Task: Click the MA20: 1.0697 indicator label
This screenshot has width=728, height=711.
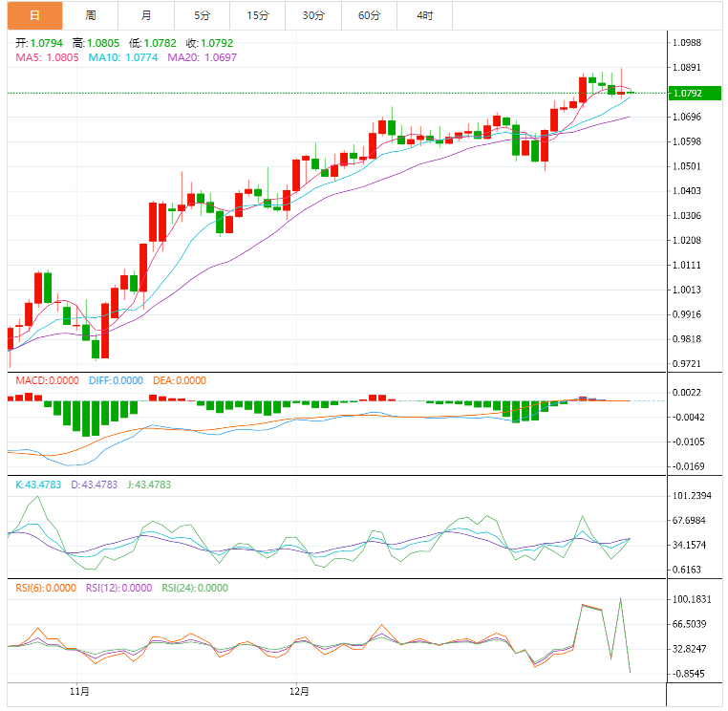Action: click(x=202, y=57)
